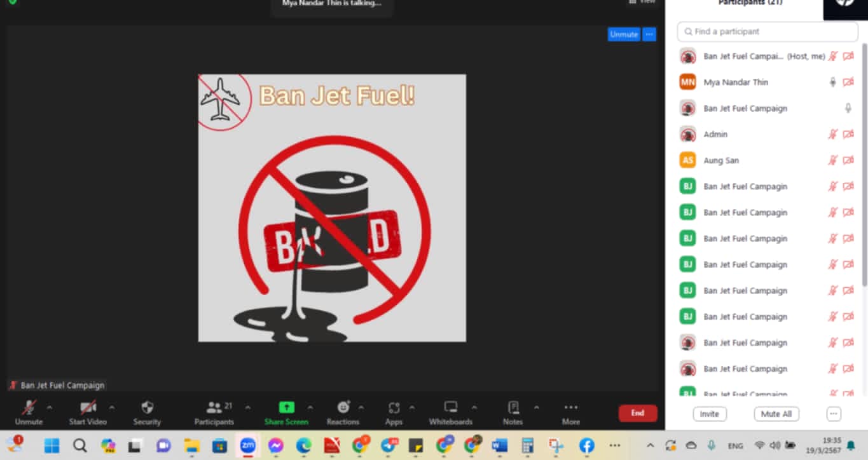Image resolution: width=868 pixels, height=460 pixels.
Task: Click Start Video camera icon
Action: tap(88, 407)
